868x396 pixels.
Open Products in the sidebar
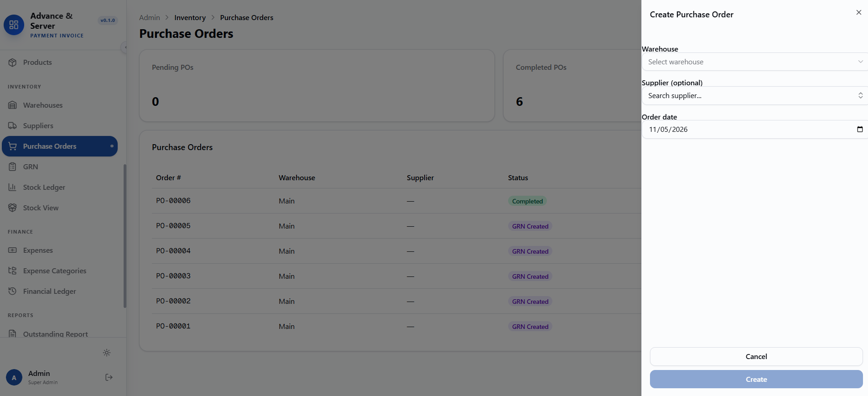[x=60, y=63]
